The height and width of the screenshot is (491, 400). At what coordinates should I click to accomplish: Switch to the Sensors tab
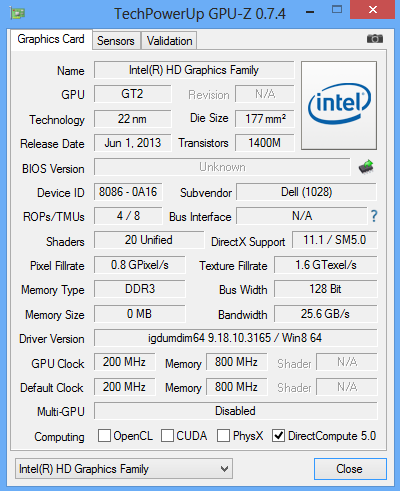[116, 41]
